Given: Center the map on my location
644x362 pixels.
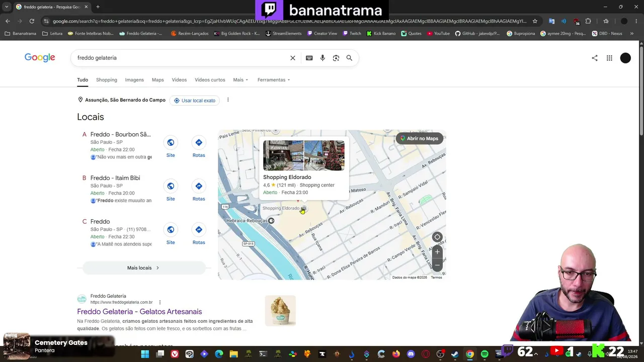Looking at the screenshot, I should pos(437,237).
